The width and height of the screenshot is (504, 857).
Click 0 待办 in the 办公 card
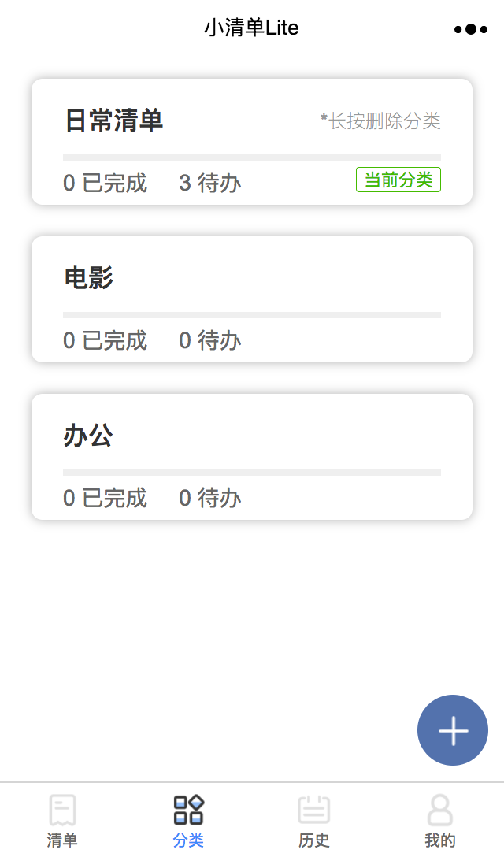(210, 498)
